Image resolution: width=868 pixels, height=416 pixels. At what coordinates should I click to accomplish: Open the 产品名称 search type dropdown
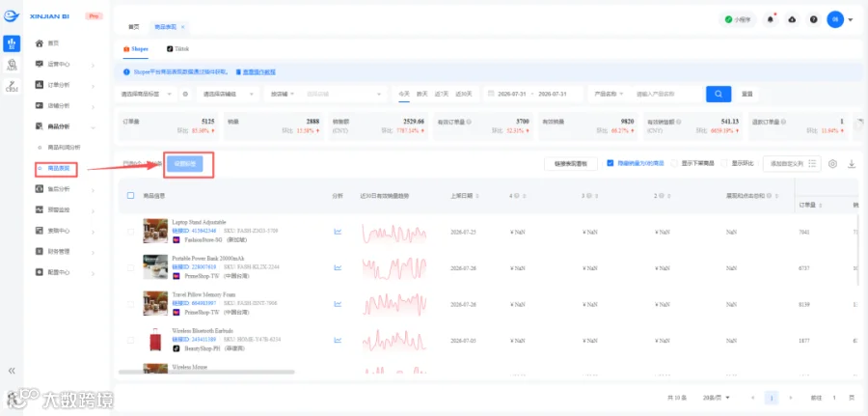pos(609,95)
